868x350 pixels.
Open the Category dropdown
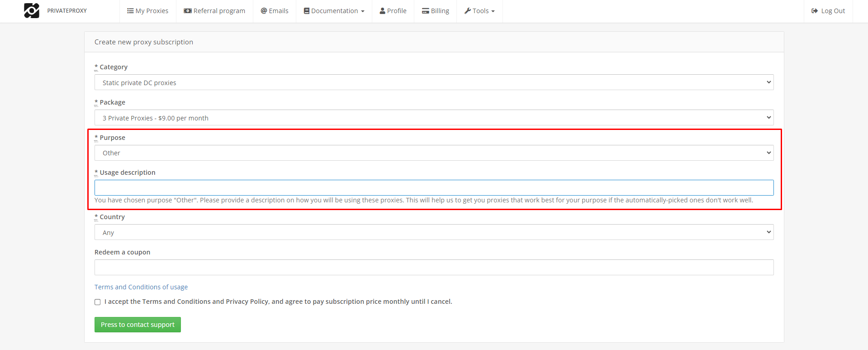434,82
